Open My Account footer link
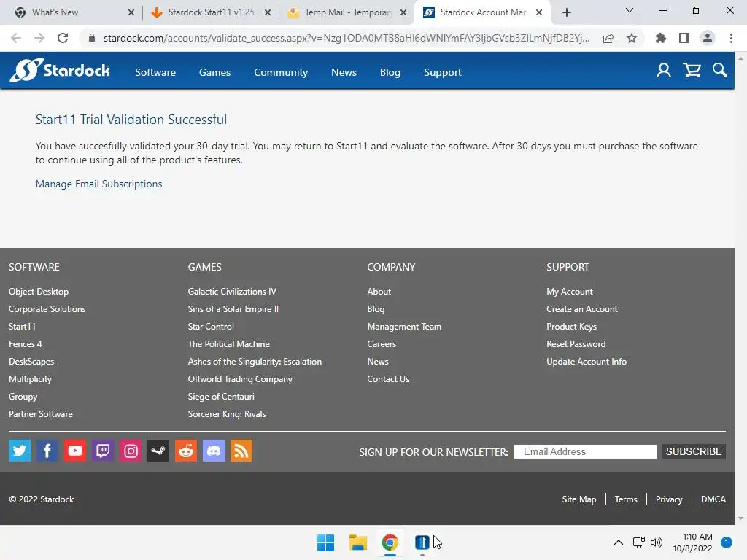747x560 pixels. pyautogui.click(x=570, y=292)
